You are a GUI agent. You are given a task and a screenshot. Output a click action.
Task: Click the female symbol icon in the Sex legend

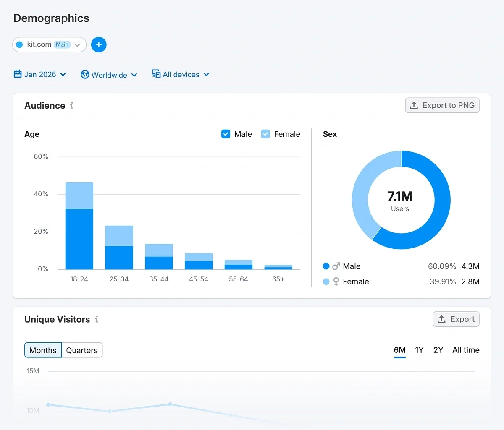[x=336, y=281]
